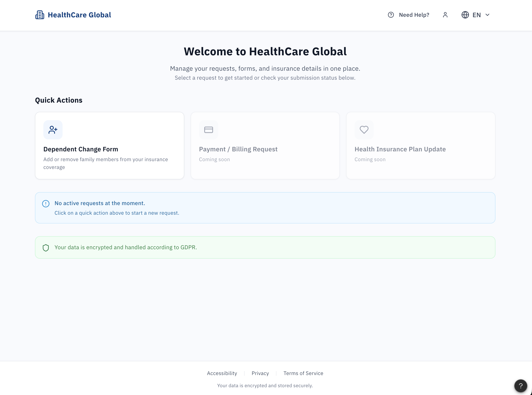Screen dimensions: 532x395
Task: Click the add-person icon on Dependent card
Action: tap(53, 130)
